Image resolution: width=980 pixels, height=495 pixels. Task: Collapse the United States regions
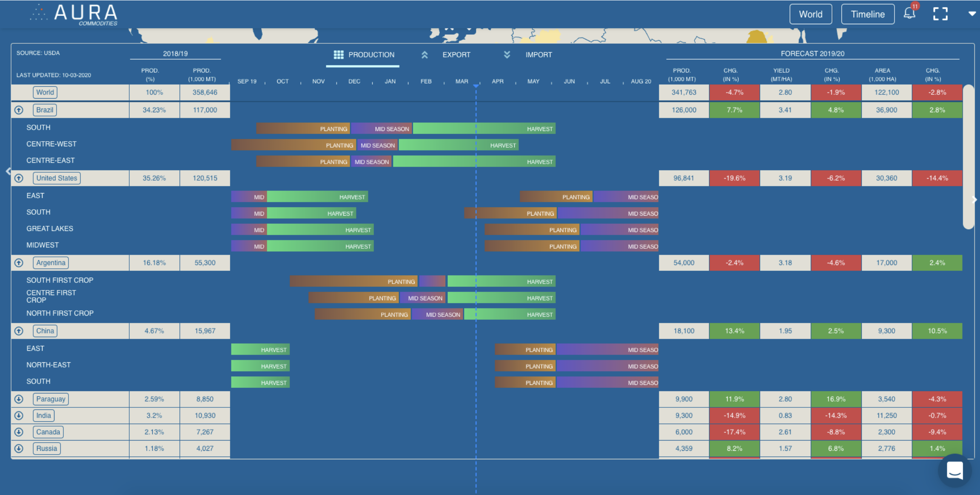coord(19,178)
